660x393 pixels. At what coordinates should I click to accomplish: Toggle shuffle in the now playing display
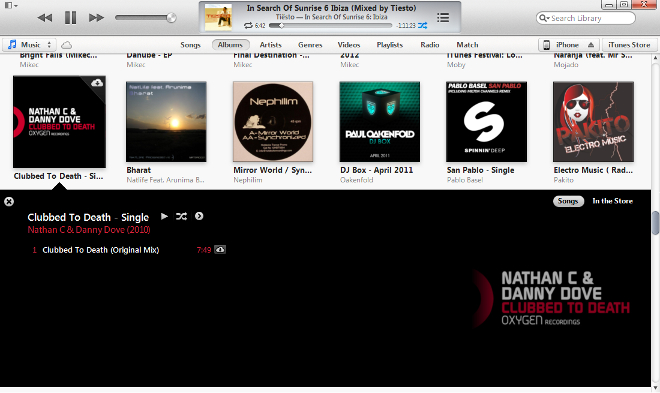click(422, 26)
